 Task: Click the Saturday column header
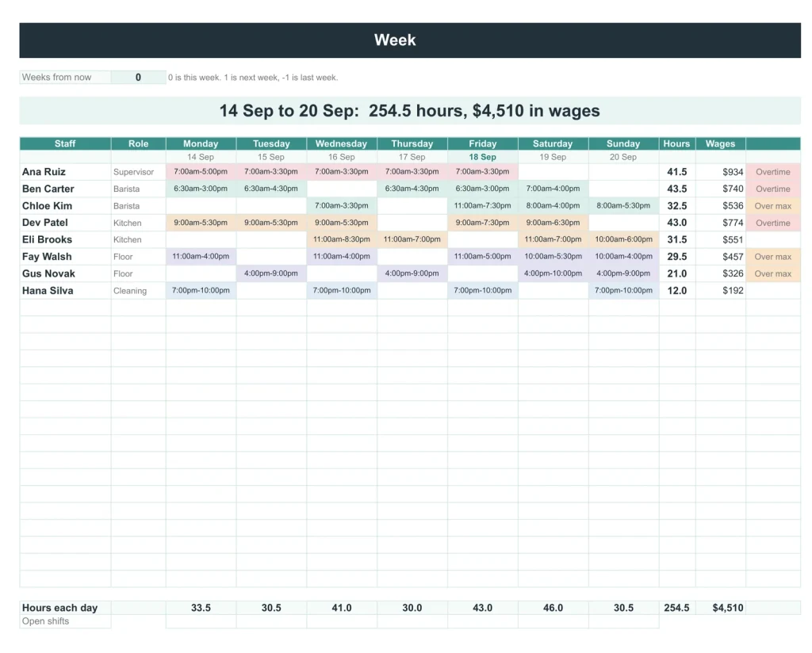[x=553, y=144]
